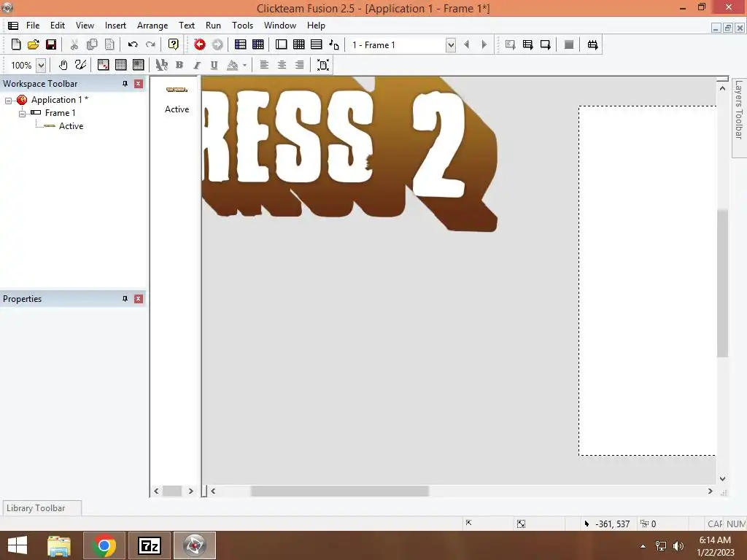
Task: Create a new application with New icon
Action: coord(16,44)
